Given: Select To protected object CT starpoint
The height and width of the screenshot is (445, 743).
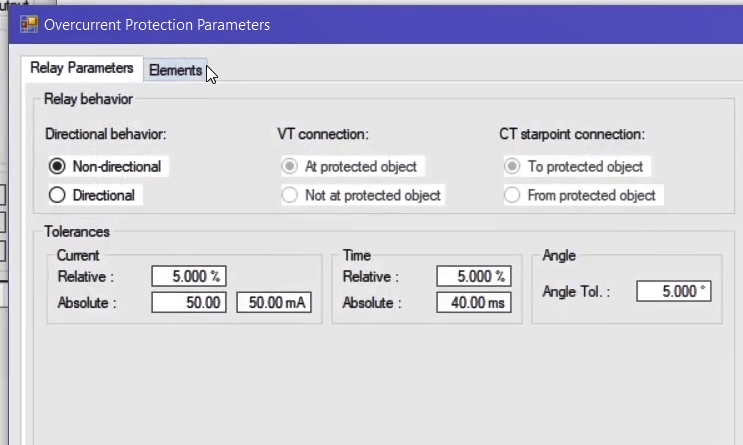Looking at the screenshot, I should [512, 166].
